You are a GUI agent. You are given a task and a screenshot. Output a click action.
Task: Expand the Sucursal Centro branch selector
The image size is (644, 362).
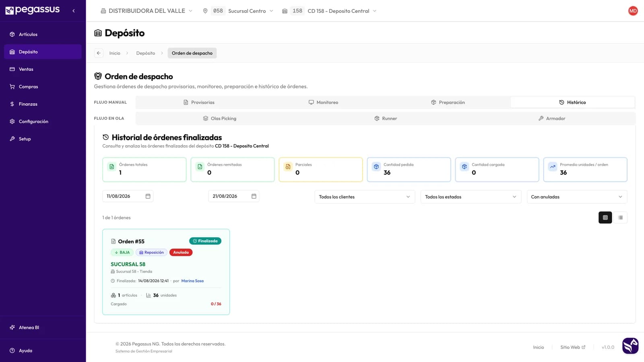pyautogui.click(x=238, y=11)
